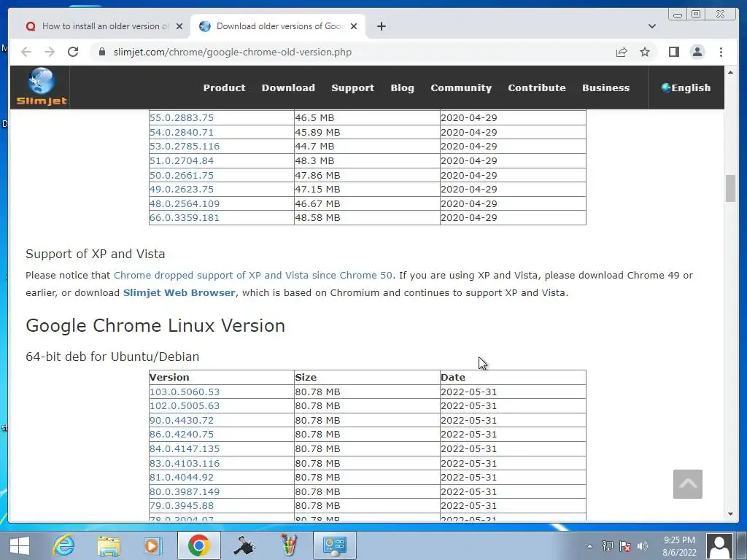Click the browser forward arrow

[50, 52]
